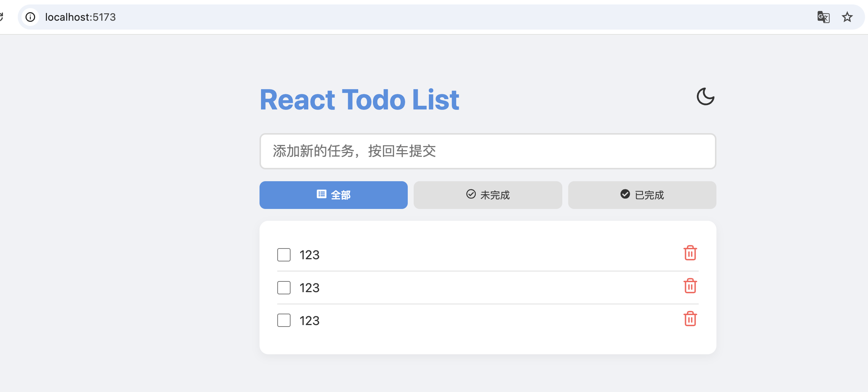Bookmark this page with the star icon
The height and width of the screenshot is (392, 868).
(x=847, y=17)
